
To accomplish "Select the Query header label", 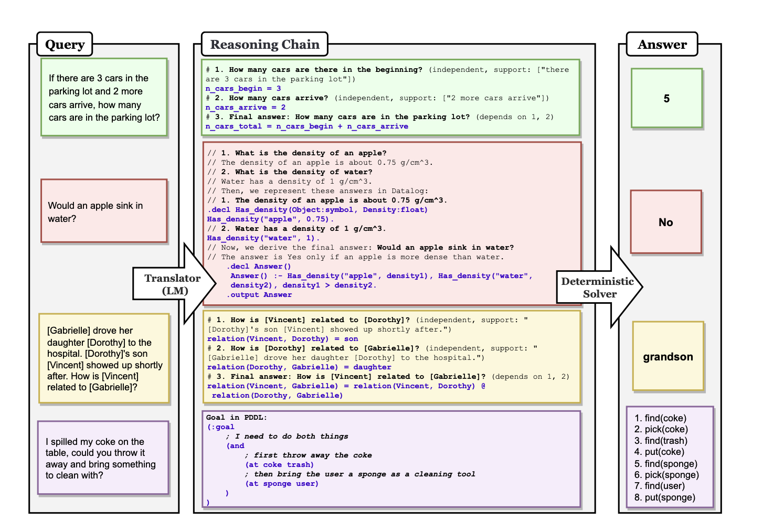I will pos(65,45).
